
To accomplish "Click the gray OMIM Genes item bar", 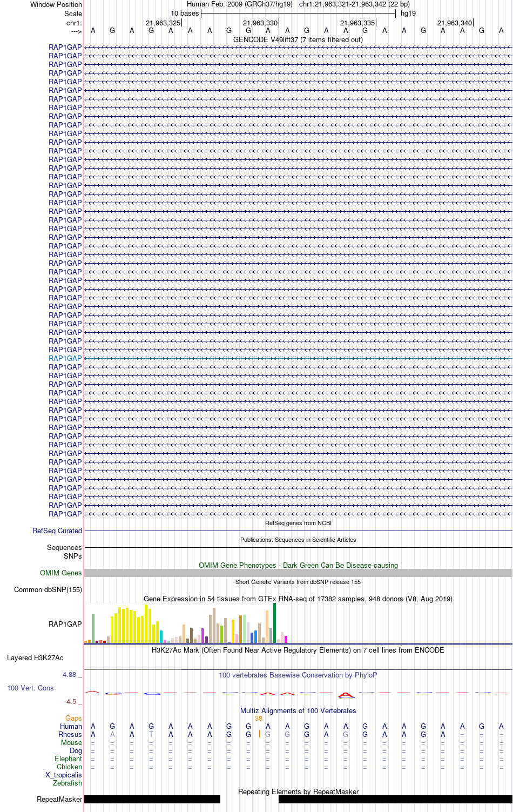I will point(298,573).
